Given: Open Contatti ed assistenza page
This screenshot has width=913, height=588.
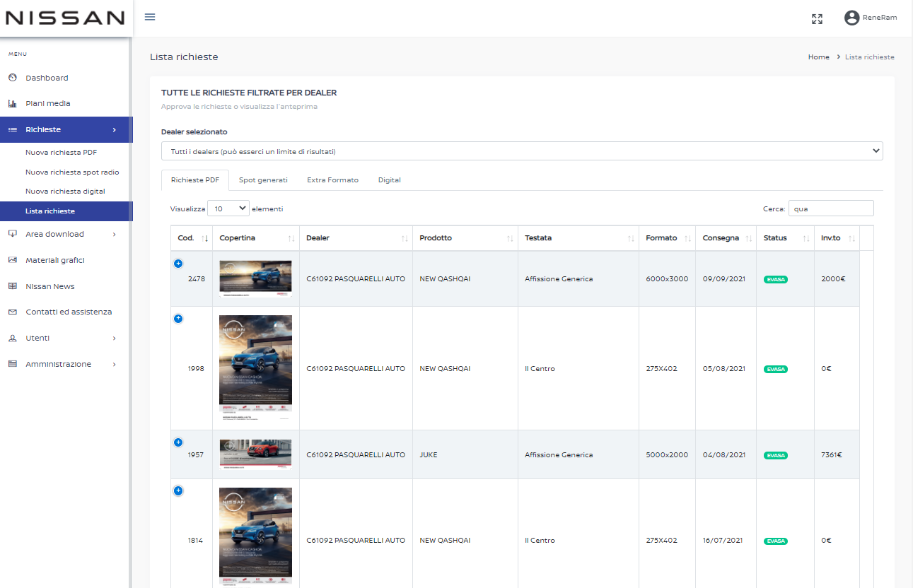Looking at the screenshot, I should point(69,312).
